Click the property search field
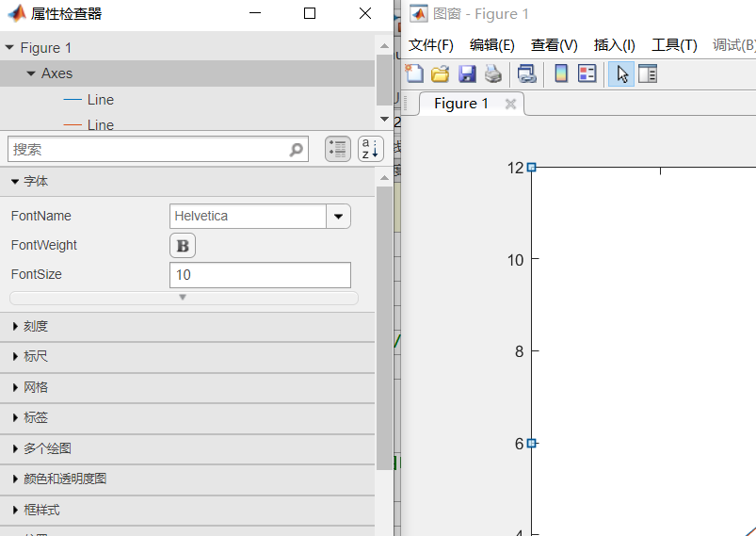The image size is (756, 536). click(x=158, y=150)
